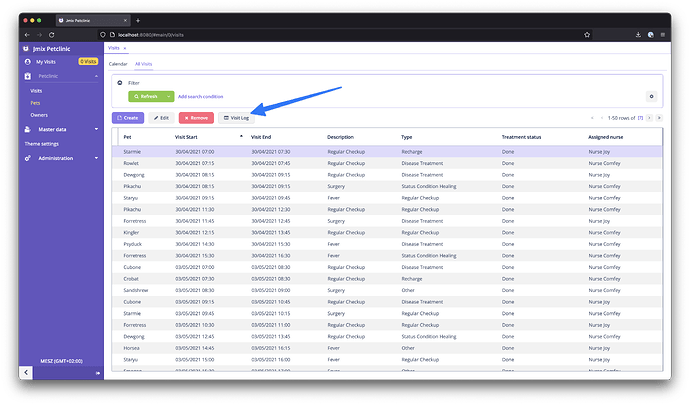Screen dimensions: 690x404
Task: Click the Master data icon
Action: click(28, 129)
